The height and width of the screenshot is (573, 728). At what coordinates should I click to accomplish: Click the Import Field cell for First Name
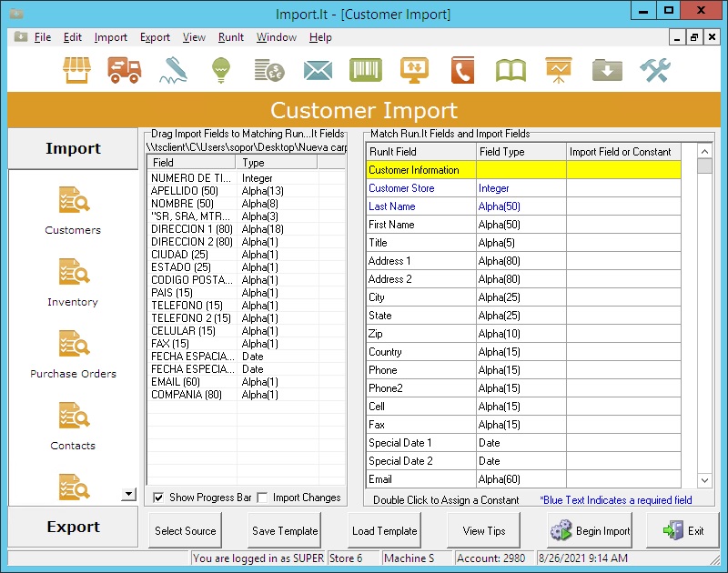point(624,225)
